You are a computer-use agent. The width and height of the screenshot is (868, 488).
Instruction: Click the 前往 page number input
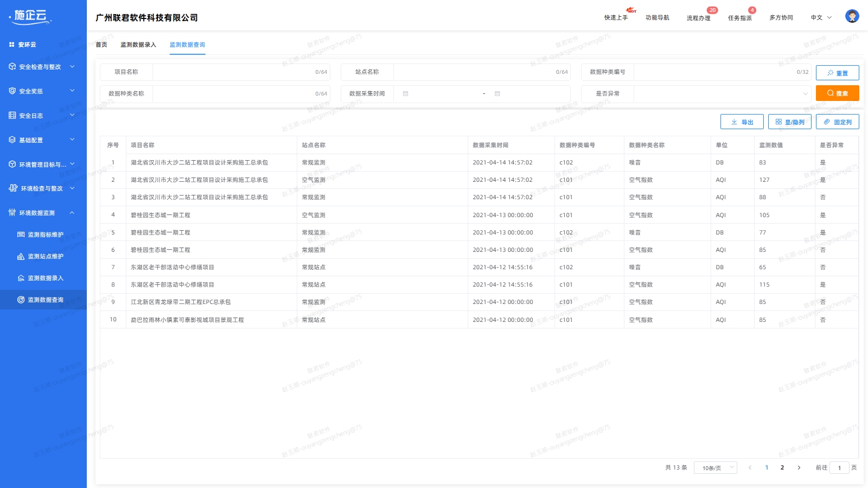(839, 467)
